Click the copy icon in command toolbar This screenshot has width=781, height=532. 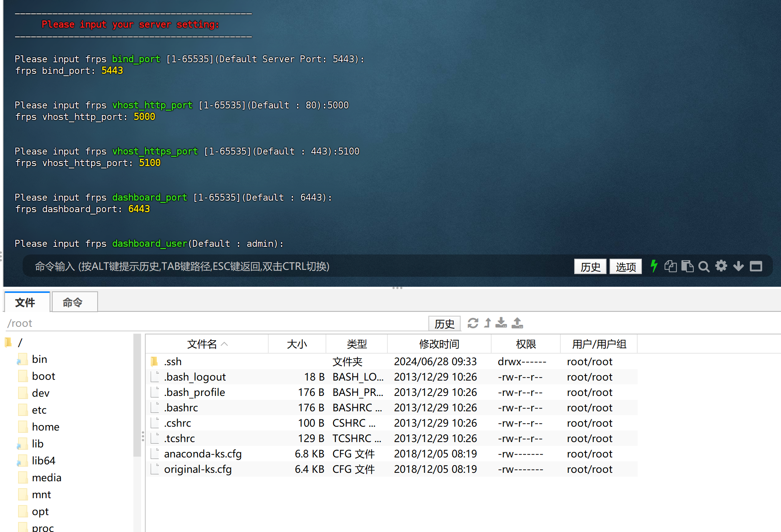[670, 266]
